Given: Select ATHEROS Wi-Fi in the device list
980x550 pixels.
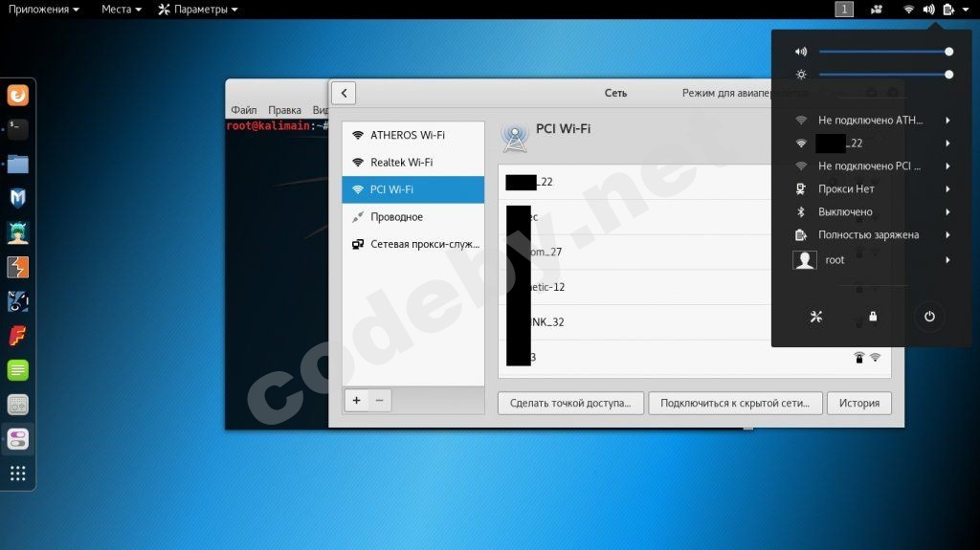Looking at the screenshot, I should click(x=413, y=135).
